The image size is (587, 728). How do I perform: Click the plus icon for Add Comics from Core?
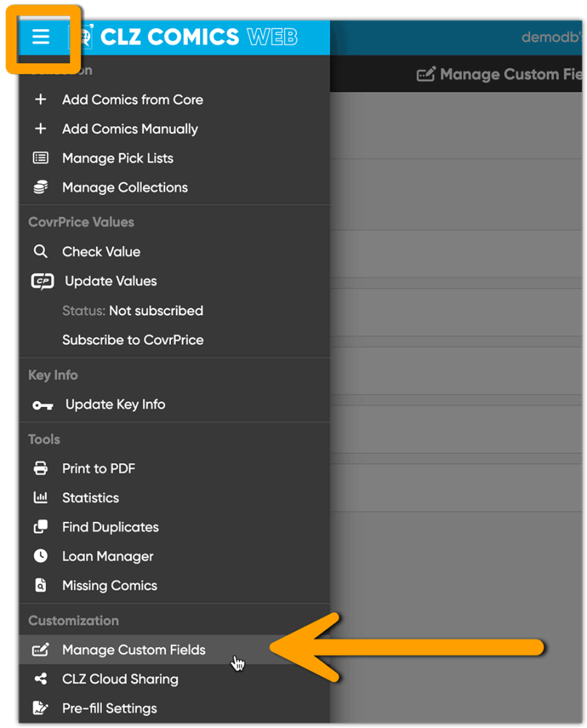41,100
